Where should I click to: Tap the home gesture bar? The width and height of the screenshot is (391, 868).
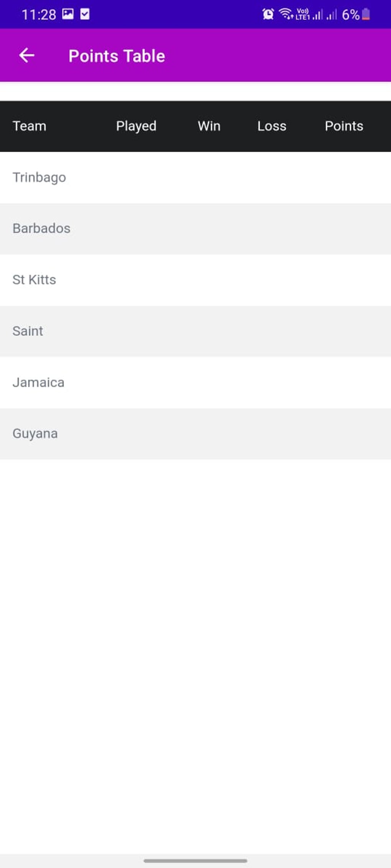coord(195,860)
